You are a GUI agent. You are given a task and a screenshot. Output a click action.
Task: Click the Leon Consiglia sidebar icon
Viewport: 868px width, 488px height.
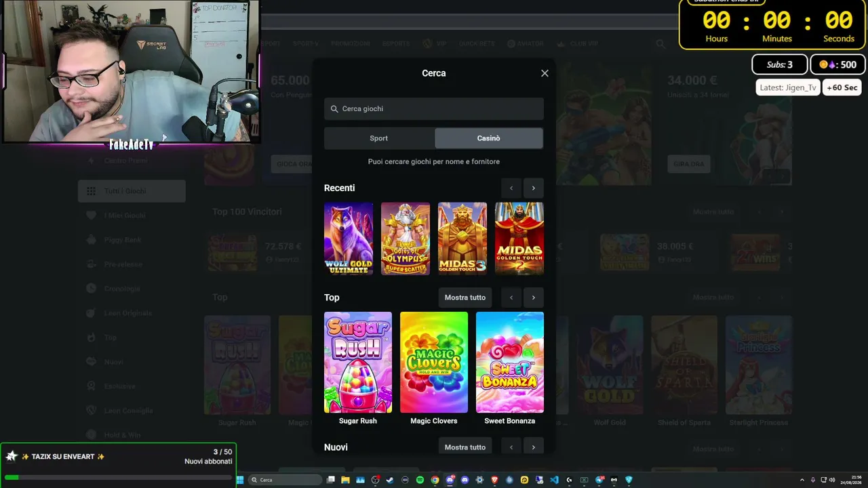point(91,411)
